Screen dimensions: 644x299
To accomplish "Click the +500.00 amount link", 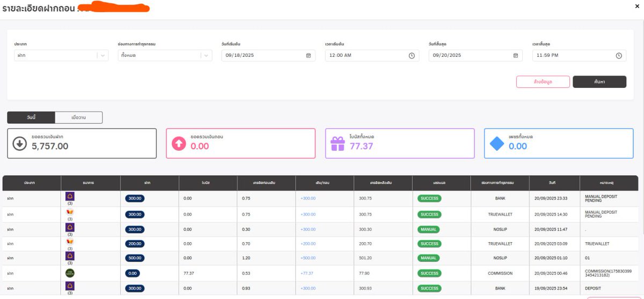I will (308, 258).
